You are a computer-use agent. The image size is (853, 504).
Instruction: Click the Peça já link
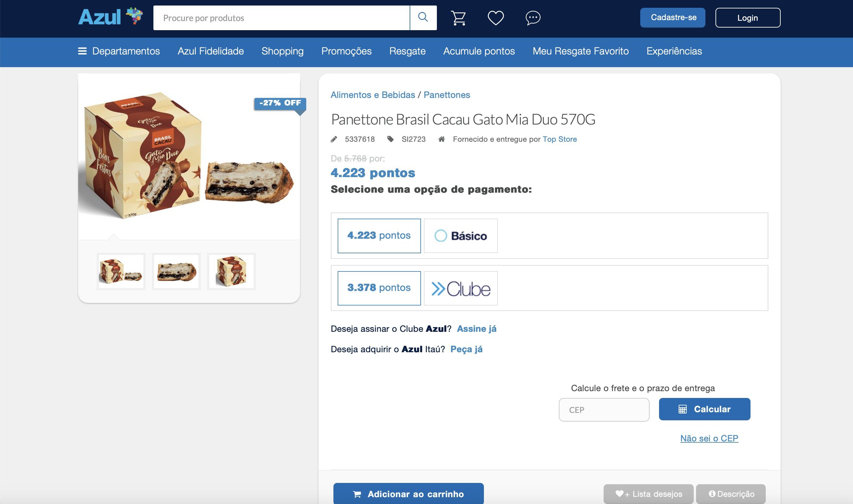[x=466, y=349]
